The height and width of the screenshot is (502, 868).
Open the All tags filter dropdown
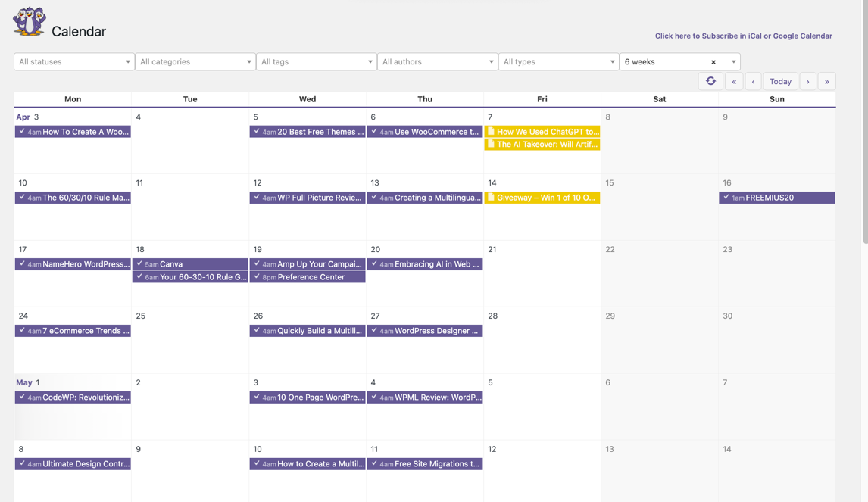coord(316,61)
